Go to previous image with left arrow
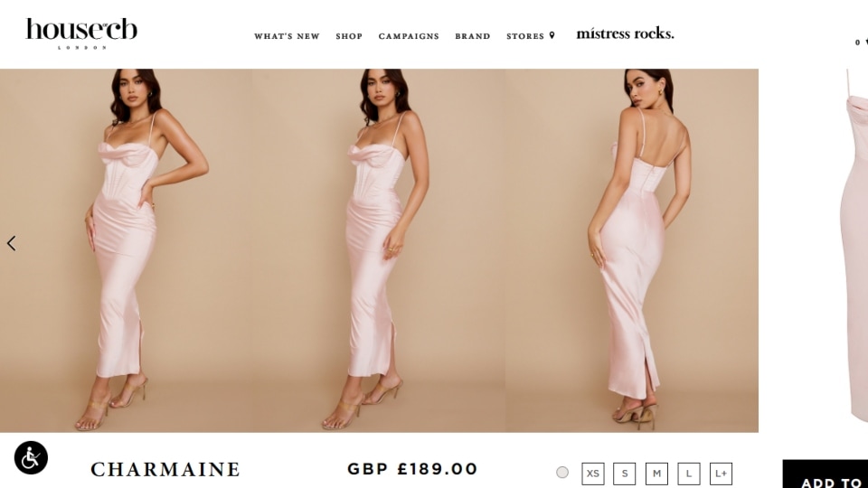 12,243
